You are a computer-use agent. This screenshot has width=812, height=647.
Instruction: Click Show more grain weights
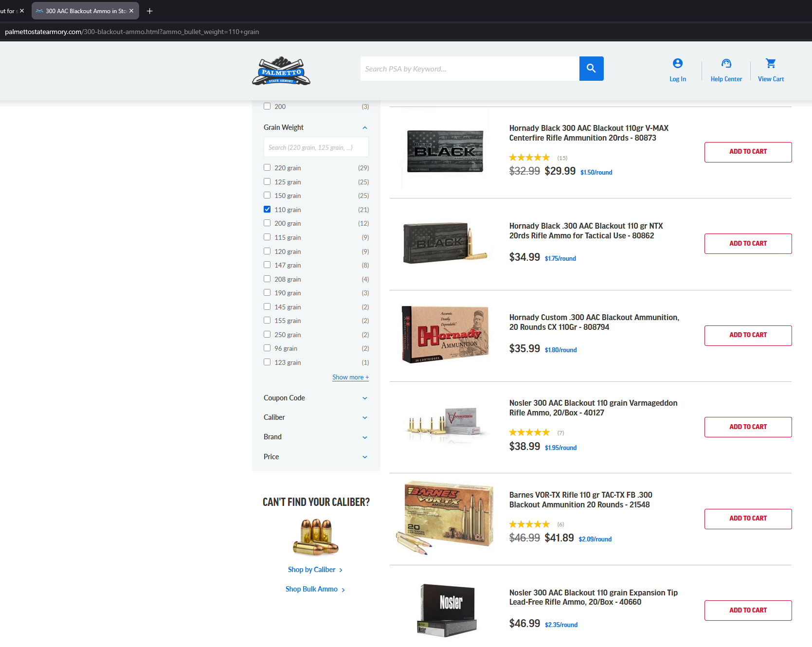(351, 377)
